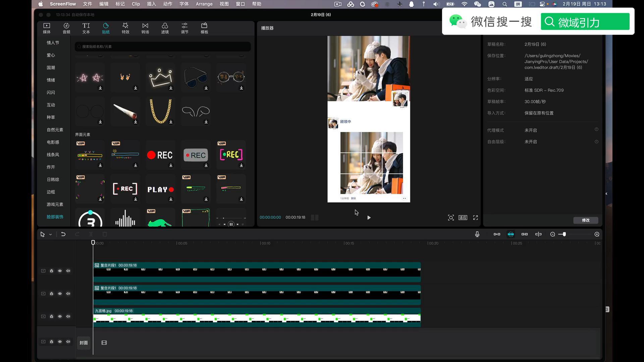The width and height of the screenshot is (644, 362).
Task: Open the 模板 templates tab
Action: pyautogui.click(x=204, y=28)
